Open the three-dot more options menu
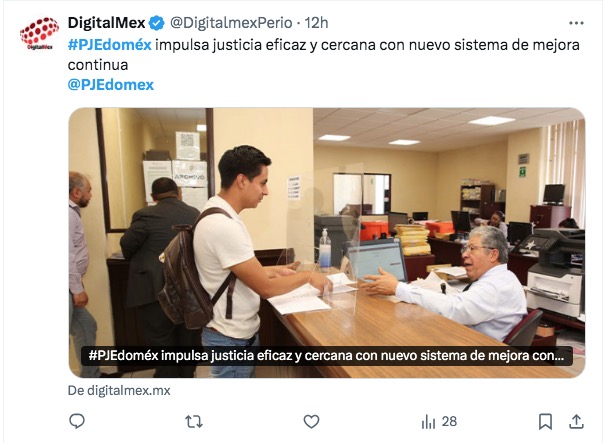The height and width of the screenshot is (443, 604). tap(576, 23)
